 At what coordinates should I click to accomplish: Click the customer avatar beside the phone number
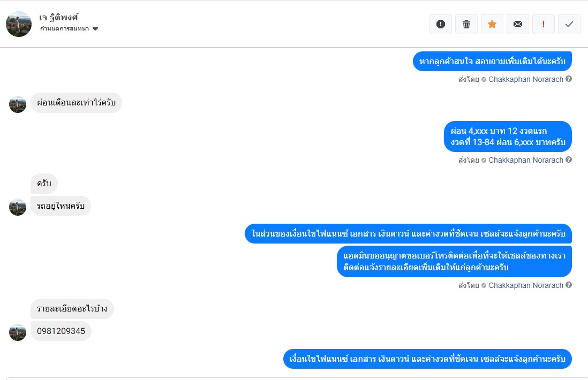[18, 332]
